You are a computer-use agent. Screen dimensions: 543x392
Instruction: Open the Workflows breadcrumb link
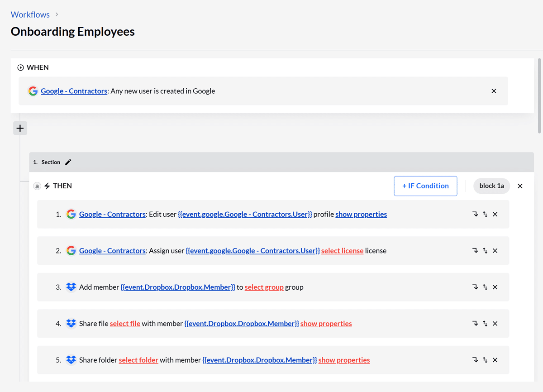click(30, 14)
